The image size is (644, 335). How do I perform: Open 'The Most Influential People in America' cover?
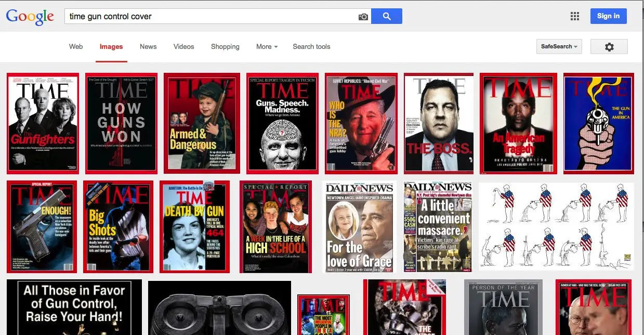click(323, 315)
